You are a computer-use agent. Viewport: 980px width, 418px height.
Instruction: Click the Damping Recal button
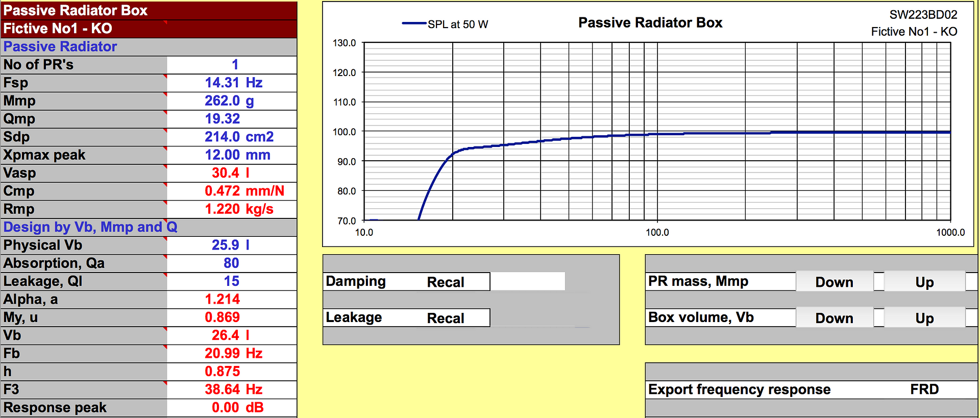[x=445, y=282]
